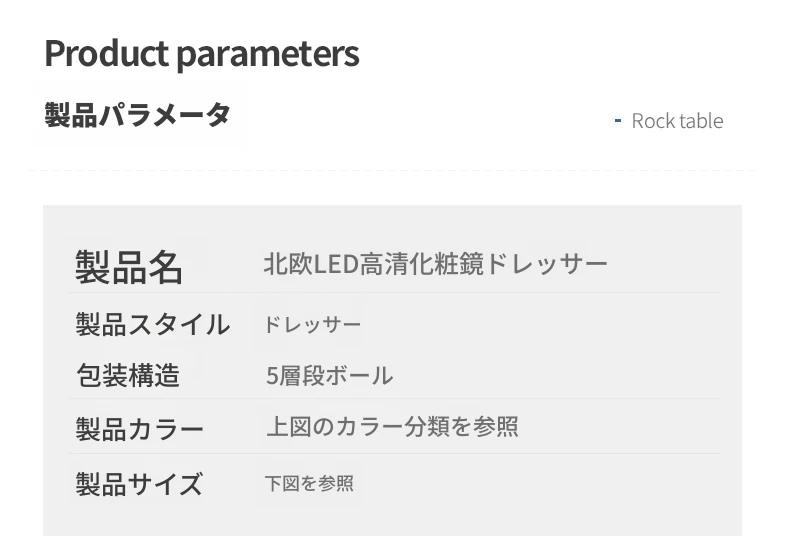Click the ドレッサー style value
790x558 pixels.
click(x=312, y=325)
